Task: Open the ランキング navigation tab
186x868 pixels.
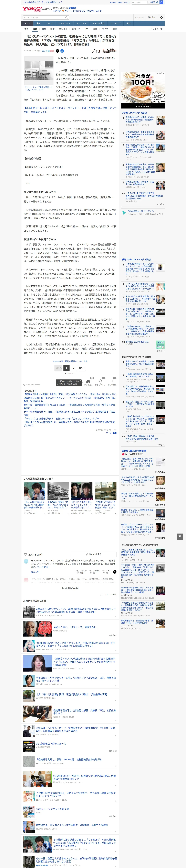Action: (115, 24)
